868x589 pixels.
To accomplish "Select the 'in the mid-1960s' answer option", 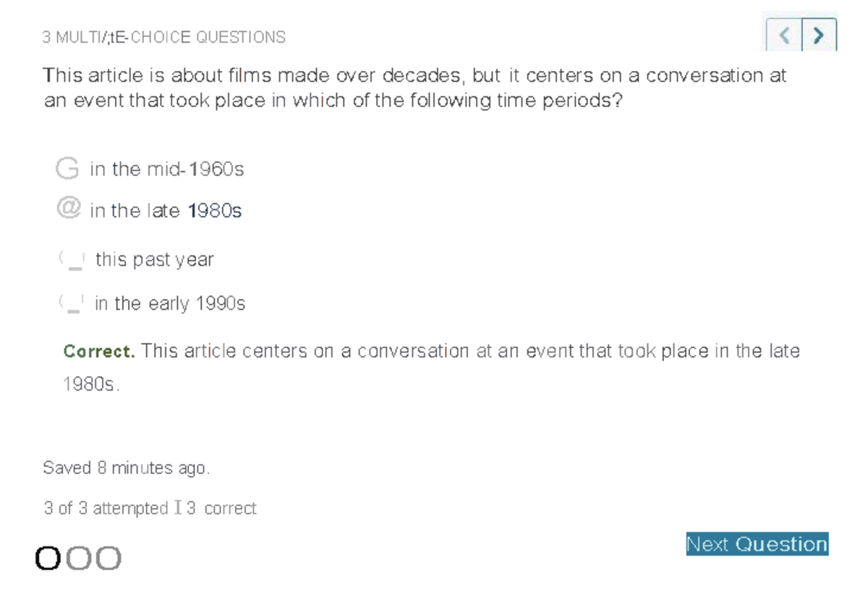I will pyautogui.click(x=166, y=169).
